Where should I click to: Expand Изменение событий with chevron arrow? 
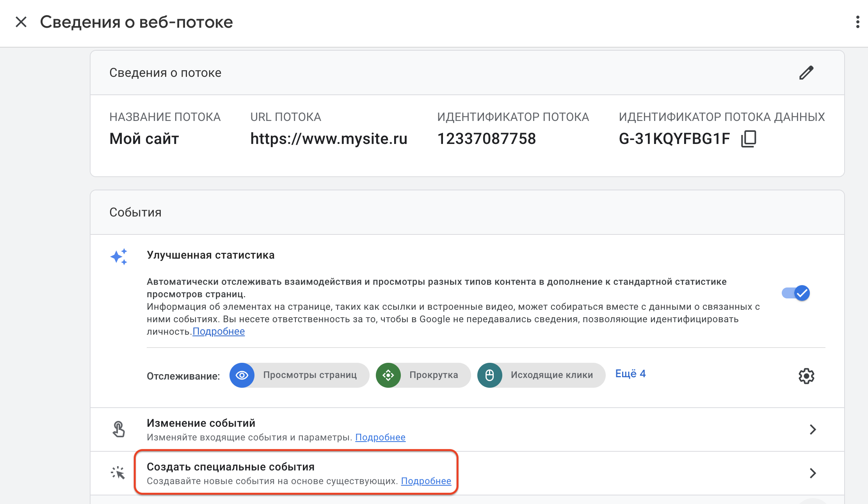point(813,429)
